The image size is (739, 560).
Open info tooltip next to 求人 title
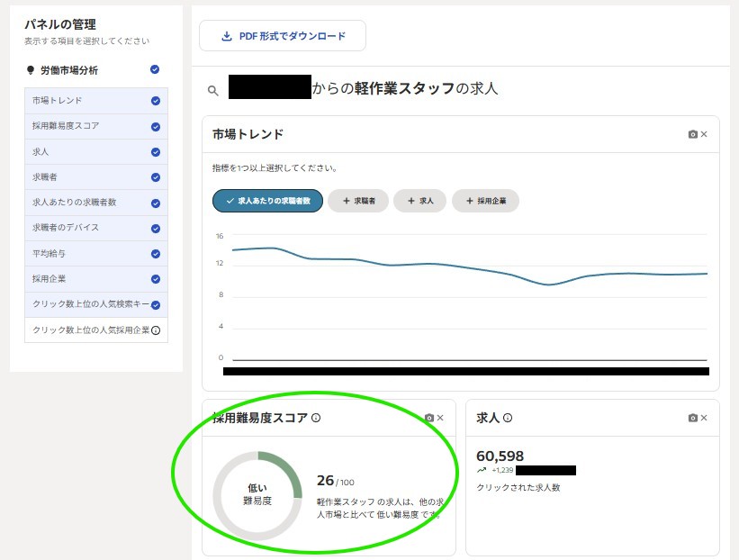508,418
